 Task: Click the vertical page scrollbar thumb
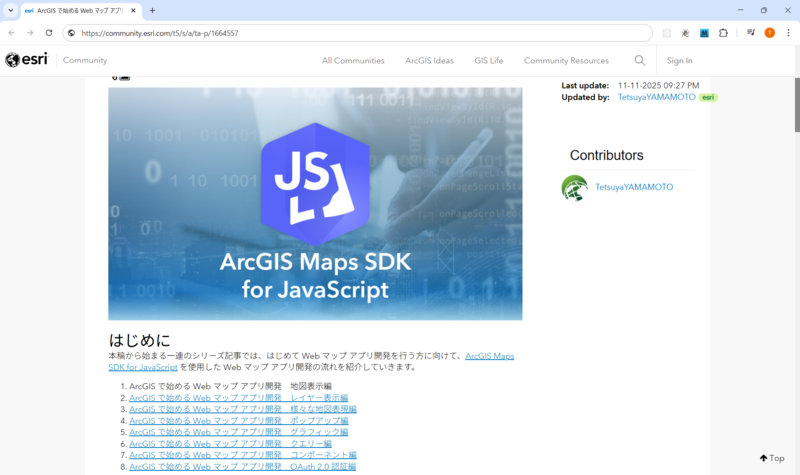point(797,105)
